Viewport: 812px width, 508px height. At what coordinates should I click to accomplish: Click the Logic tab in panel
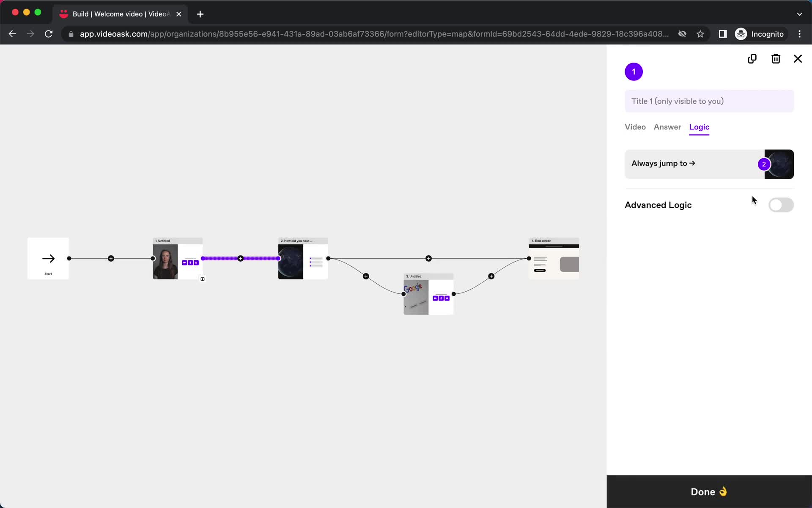point(699,127)
